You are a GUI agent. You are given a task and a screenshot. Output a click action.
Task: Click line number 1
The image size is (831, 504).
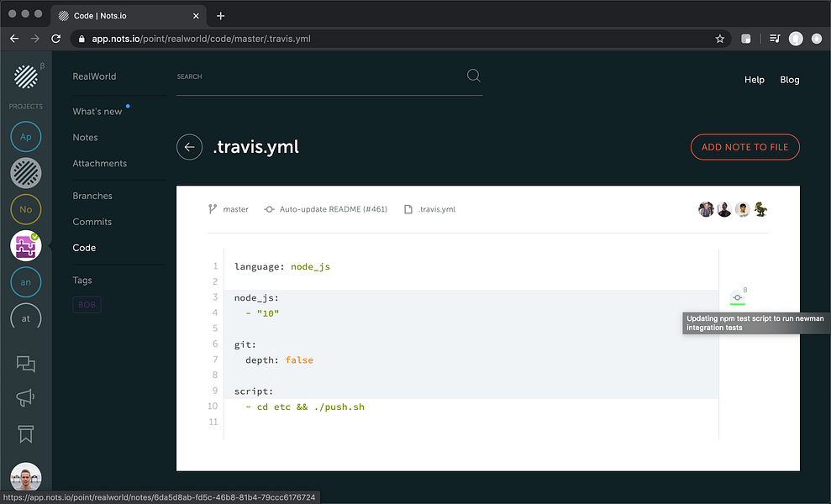(215, 266)
